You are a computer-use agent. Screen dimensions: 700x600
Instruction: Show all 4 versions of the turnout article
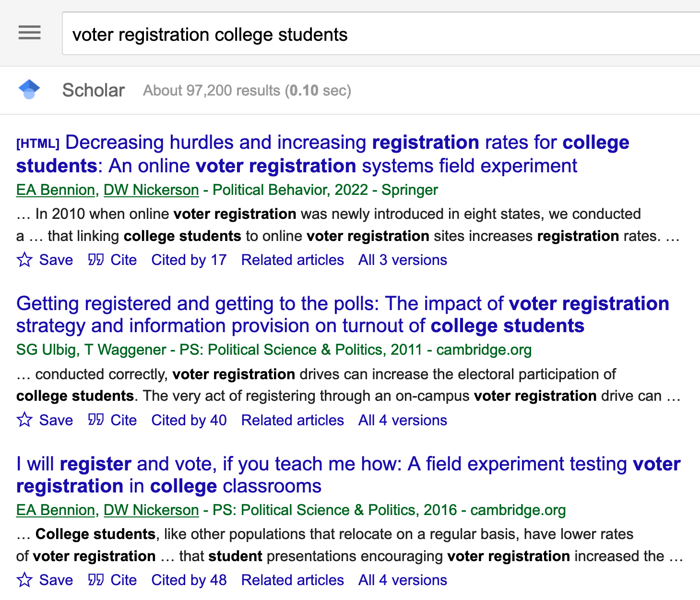tap(402, 420)
